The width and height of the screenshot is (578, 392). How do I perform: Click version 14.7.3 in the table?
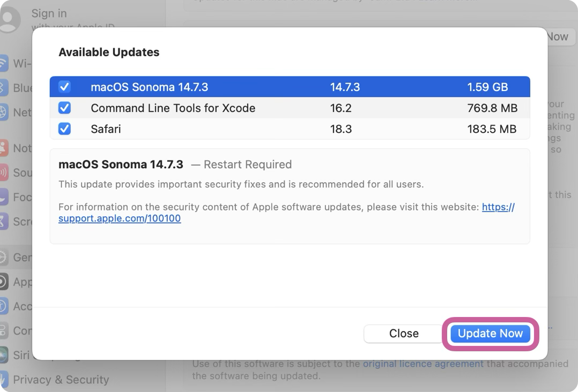(x=345, y=87)
